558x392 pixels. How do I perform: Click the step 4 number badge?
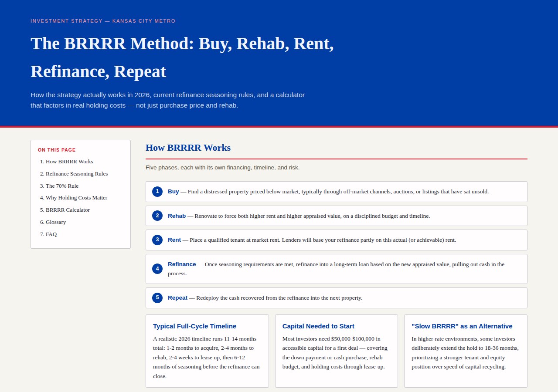[x=157, y=269]
